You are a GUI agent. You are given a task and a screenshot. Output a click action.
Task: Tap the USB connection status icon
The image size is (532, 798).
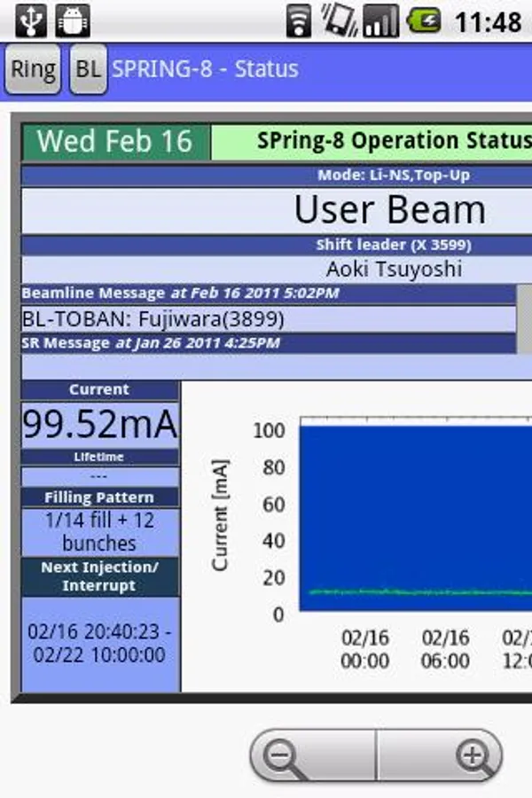pyautogui.click(x=30, y=20)
